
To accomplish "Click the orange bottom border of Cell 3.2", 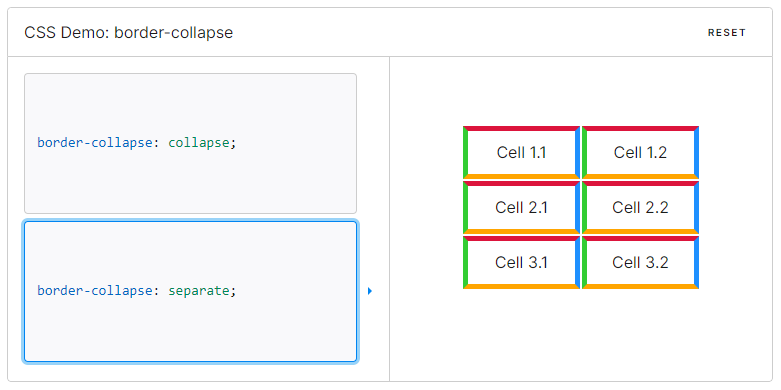I will click(x=640, y=286).
